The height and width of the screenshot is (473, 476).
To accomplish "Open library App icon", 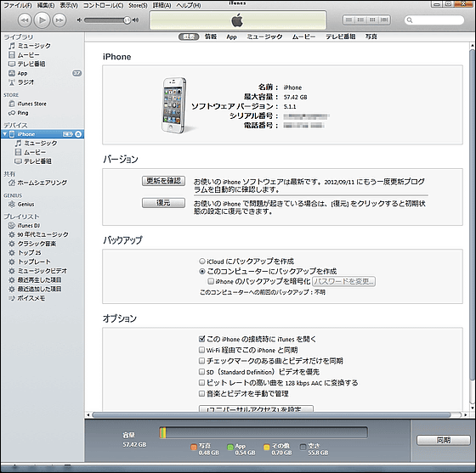I will click(12, 73).
